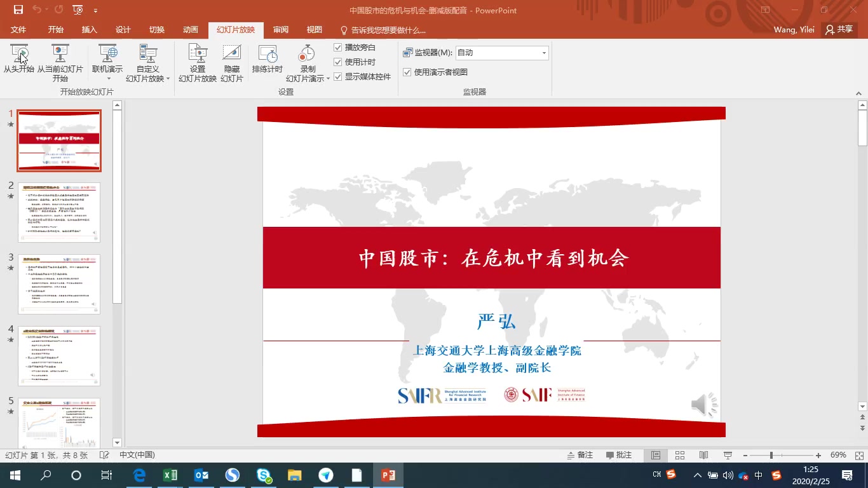Switch to the Insert (插入) tab
This screenshot has width=868, height=488.
(x=90, y=30)
